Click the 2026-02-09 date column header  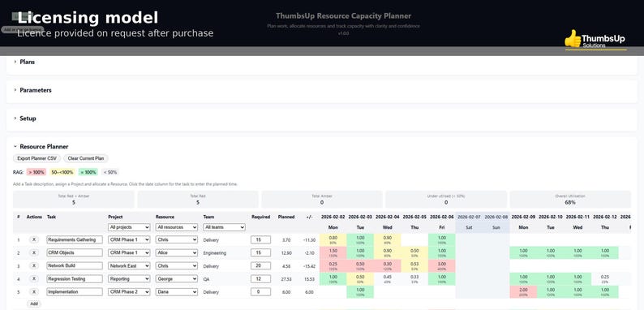click(523, 217)
